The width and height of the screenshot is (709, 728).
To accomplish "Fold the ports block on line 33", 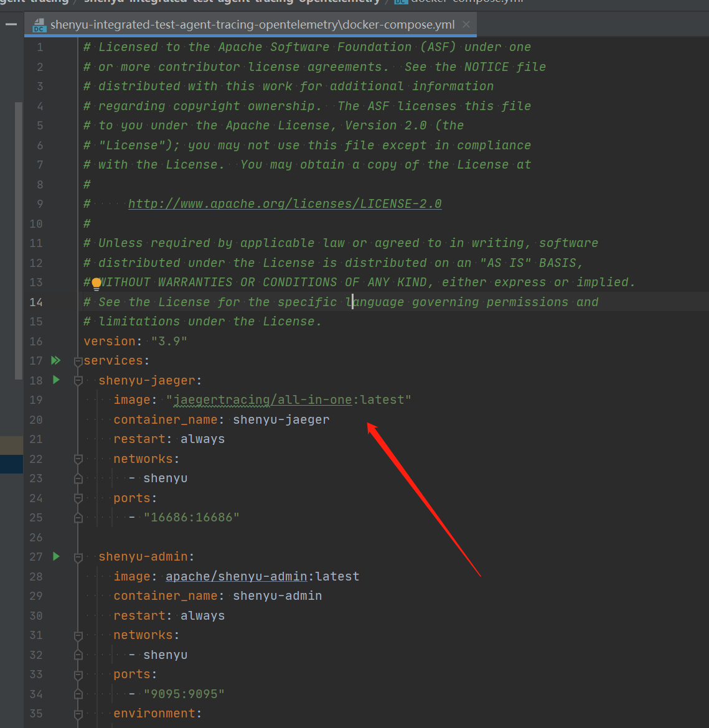I will pos(78,674).
